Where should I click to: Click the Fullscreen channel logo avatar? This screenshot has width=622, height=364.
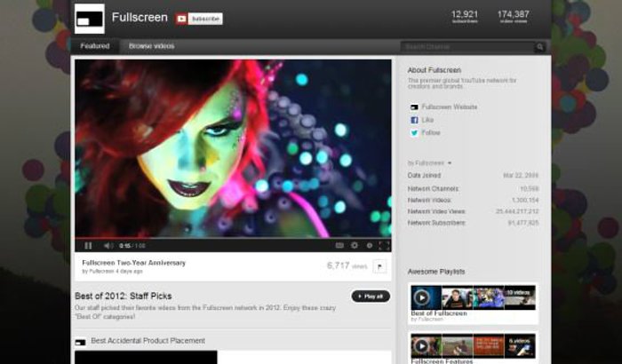click(x=90, y=19)
